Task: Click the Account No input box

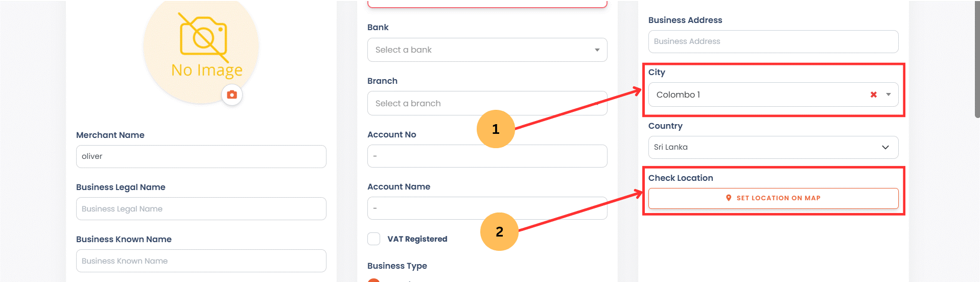Action: pos(487,156)
